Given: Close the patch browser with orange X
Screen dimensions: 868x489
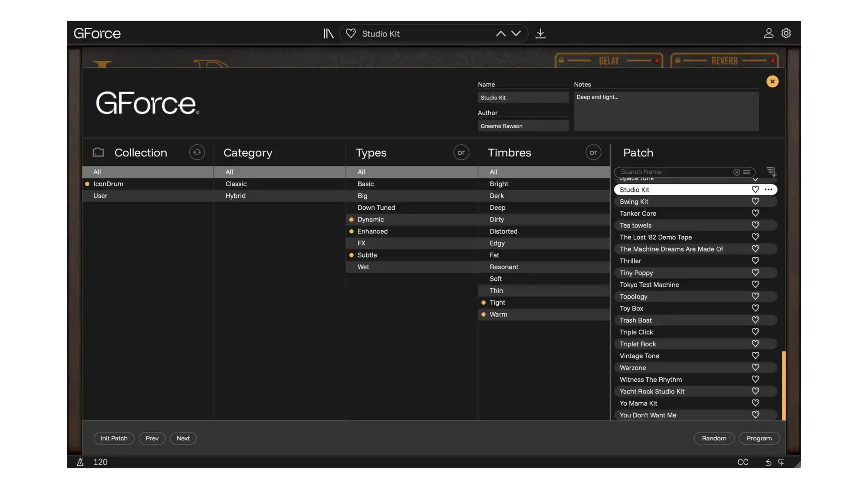Looking at the screenshot, I should [773, 81].
